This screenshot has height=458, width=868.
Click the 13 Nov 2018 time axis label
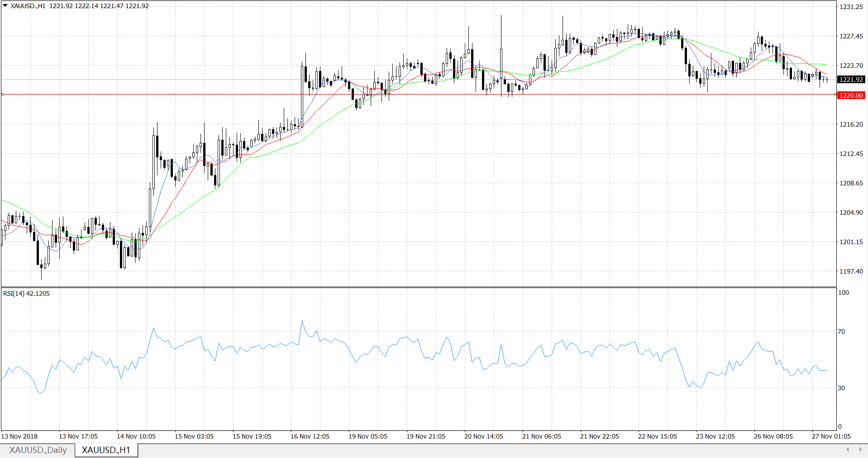pyautogui.click(x=19, y=436)
